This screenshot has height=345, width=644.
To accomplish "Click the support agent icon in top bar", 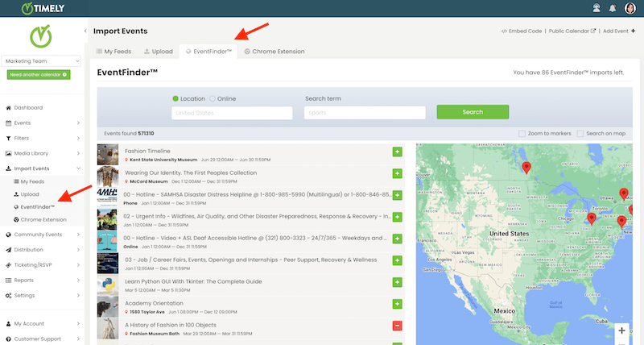I will point(597,8).
